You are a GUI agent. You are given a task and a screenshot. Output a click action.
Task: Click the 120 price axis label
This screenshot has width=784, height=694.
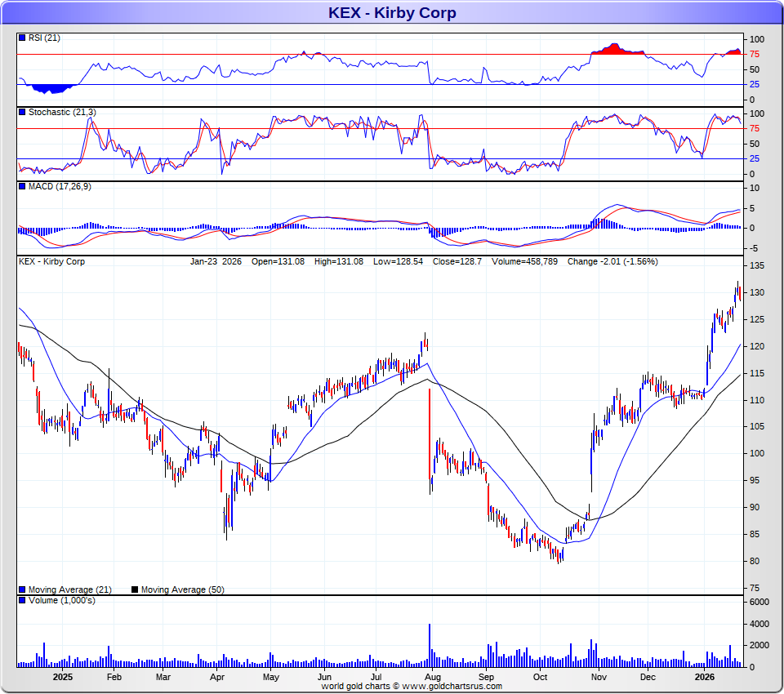tap(757, 346)
